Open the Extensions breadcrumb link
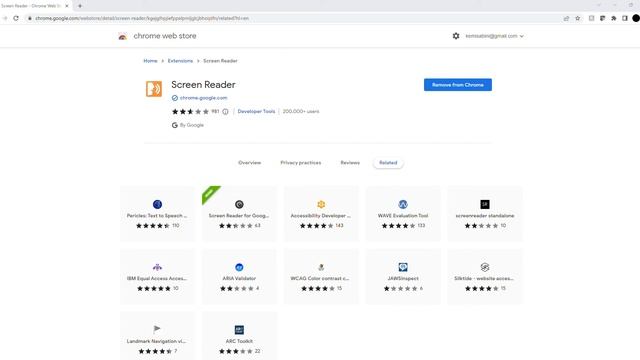The image size is (640, 360). tap(180, 61)
